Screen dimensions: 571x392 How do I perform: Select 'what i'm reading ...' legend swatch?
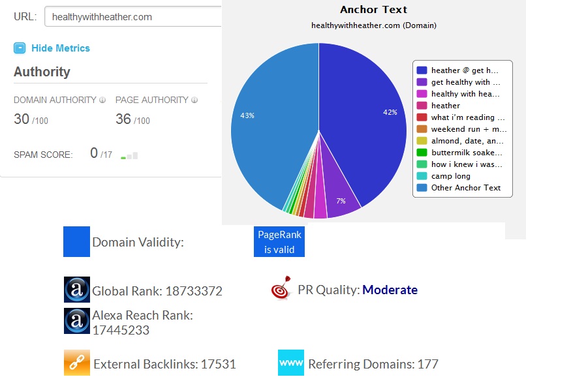[422, 117]
